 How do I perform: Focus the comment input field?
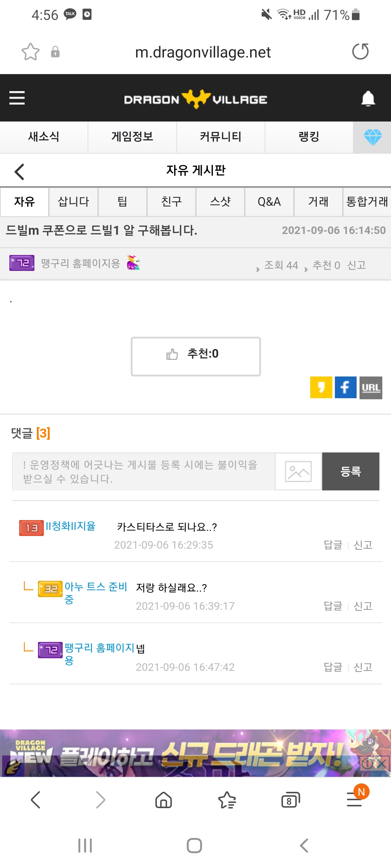tap(144, 472)
